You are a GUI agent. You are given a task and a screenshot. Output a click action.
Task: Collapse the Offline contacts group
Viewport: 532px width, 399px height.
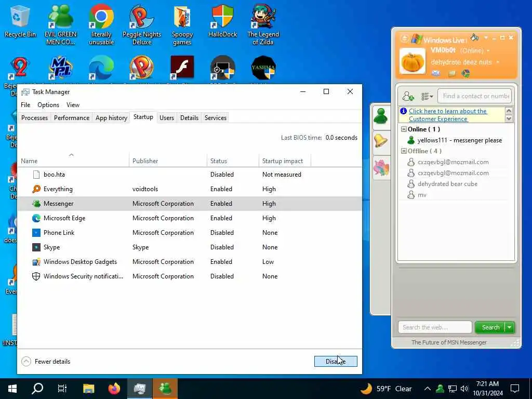coord(404,151)
